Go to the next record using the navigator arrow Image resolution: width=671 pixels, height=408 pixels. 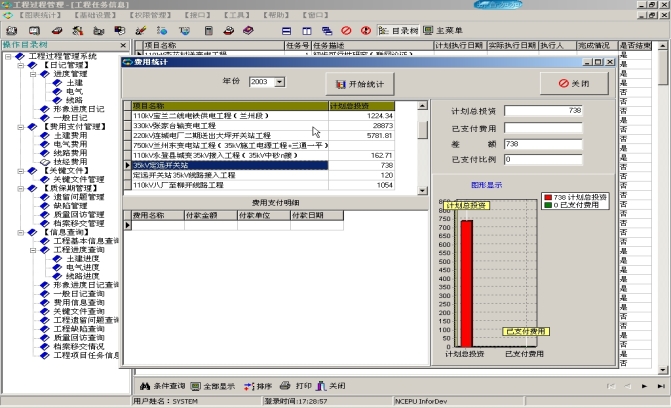click(644, 386)
